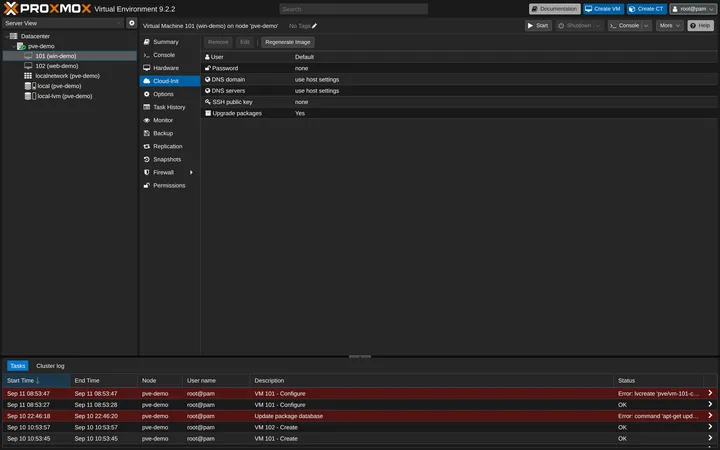Collapse the pve-demo tree node
Image resolution: width=720 pixels, height=450 pixels.
click(14, 46)
